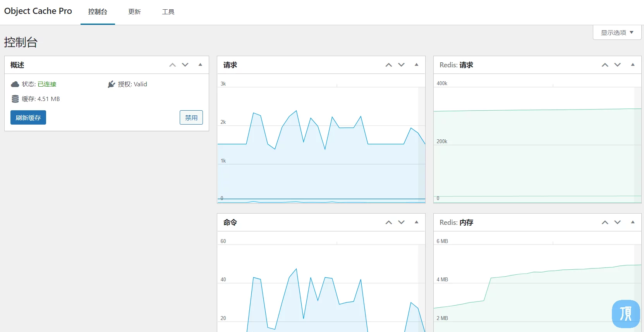The height and width of the screenshot is (332, 644).
Task: Click the 已连接 status text
Action: tap(47, 84)
